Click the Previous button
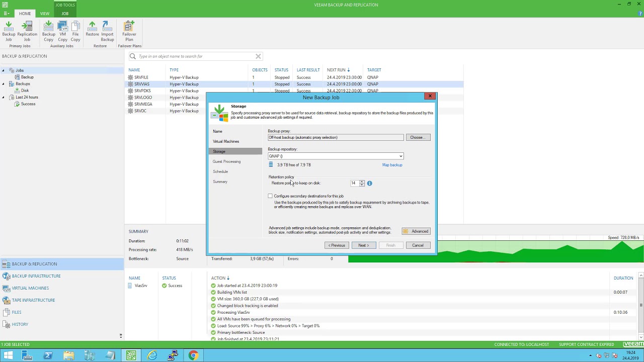Image resolution: width=644 pixels, height=362 pixels. (337, 245)
